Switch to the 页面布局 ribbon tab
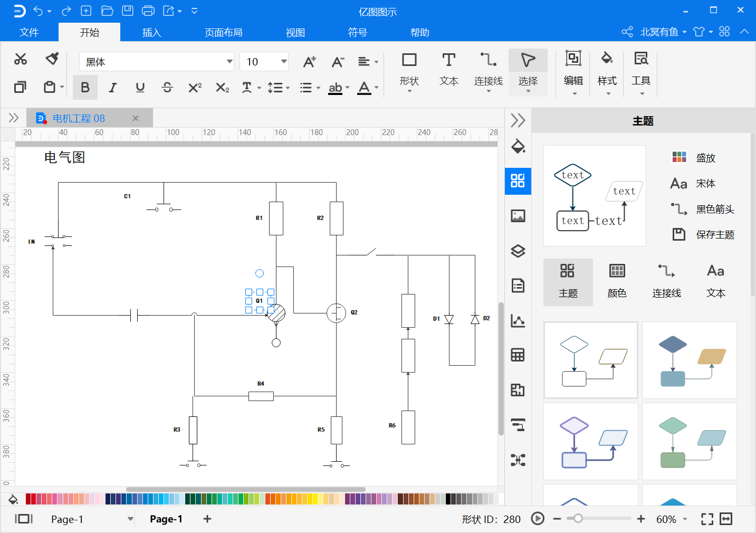756x533 pixels. coord(224,32)
